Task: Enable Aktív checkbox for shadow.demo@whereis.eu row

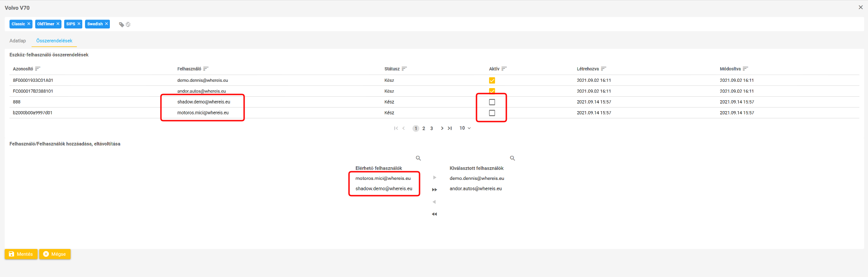Action: coord(492,102)
